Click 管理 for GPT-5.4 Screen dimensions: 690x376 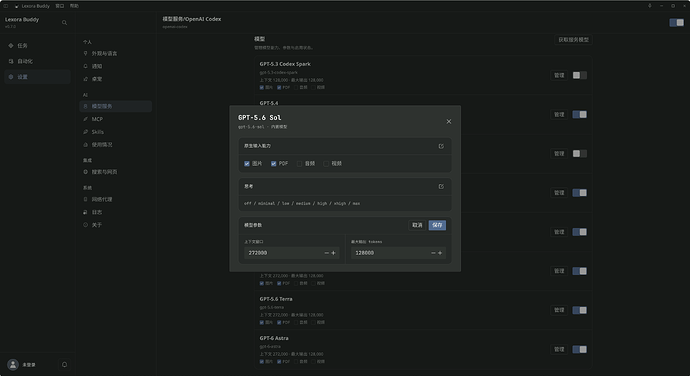pyautogui.click(x=559, y=114)
